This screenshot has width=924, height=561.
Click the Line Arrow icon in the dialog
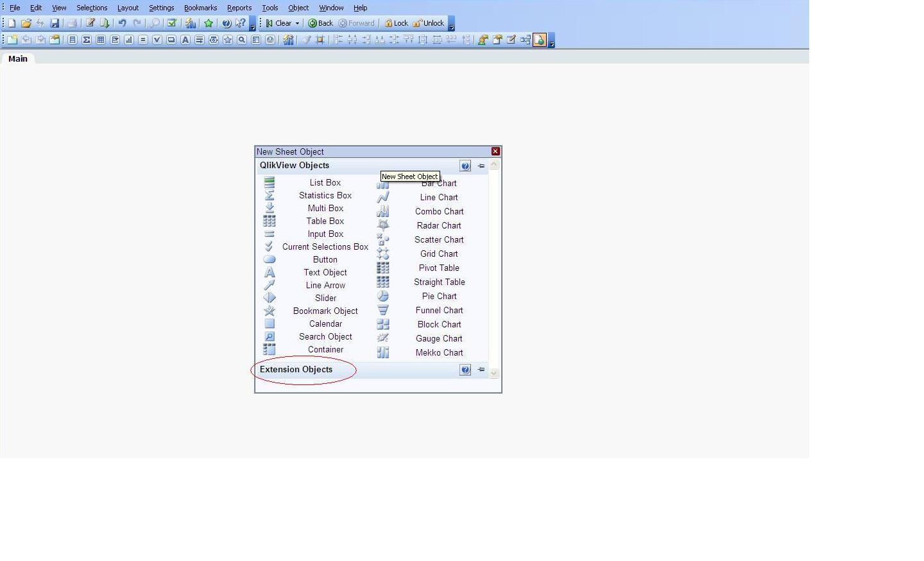click(x=269, y=285)
